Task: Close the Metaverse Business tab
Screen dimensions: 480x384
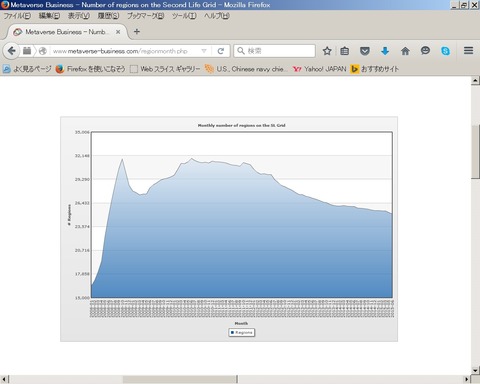Action: pos(118,32)
